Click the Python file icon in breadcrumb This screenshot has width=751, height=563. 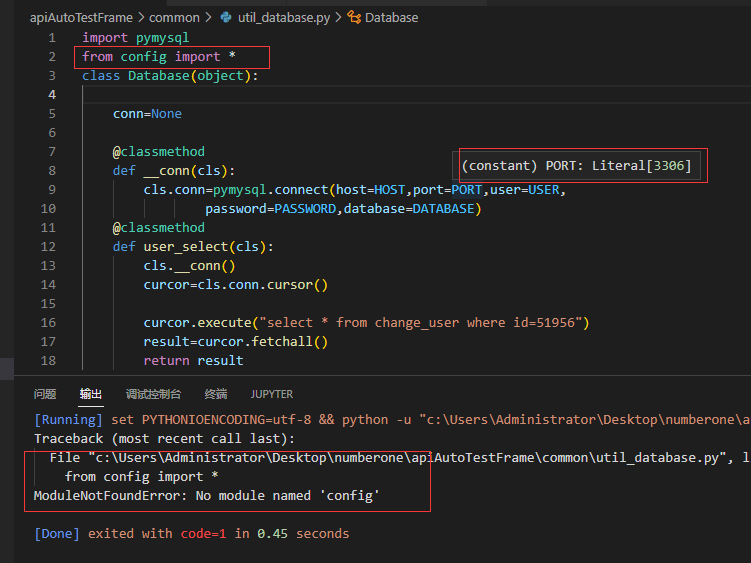[x=225, y=17]
